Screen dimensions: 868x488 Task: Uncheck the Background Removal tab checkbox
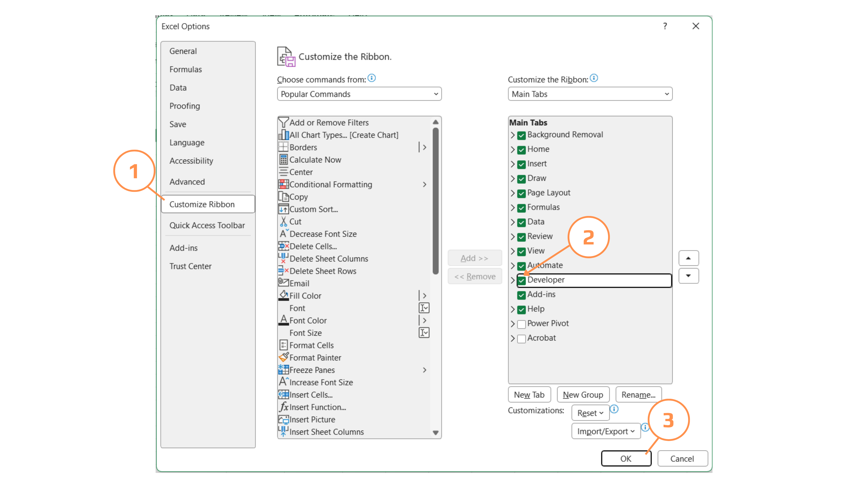(x=521, y=135)
